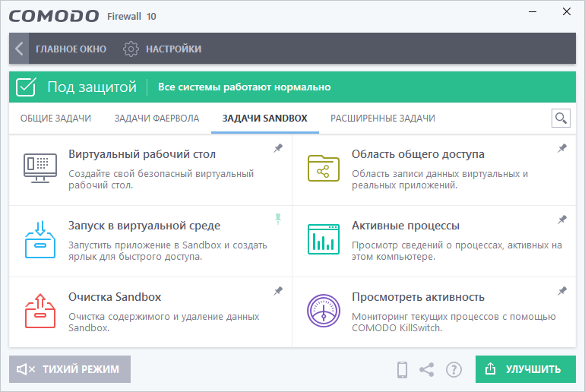The height and width of the screenshot is (392, 585).
Task: Click the share icon in footer
Action: point(426,370)
